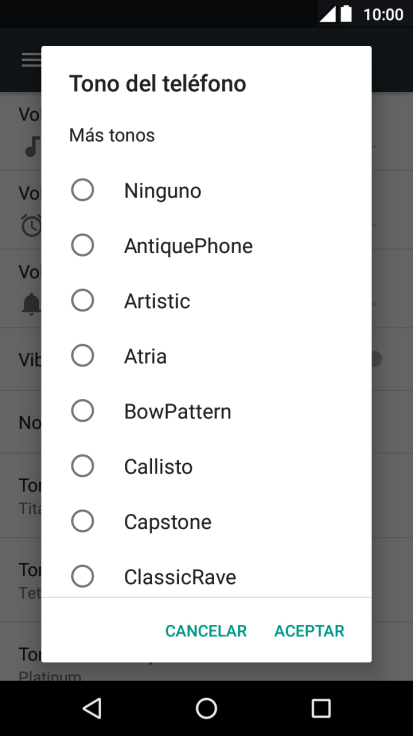Select the Atria radio button
Screen dimensions: 413x736
83,356
